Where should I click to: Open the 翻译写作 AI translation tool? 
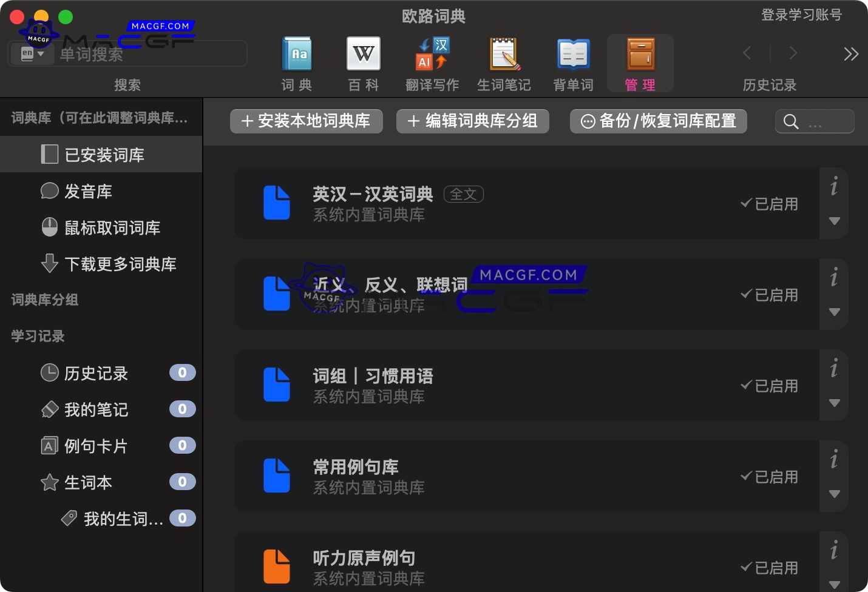432,62
